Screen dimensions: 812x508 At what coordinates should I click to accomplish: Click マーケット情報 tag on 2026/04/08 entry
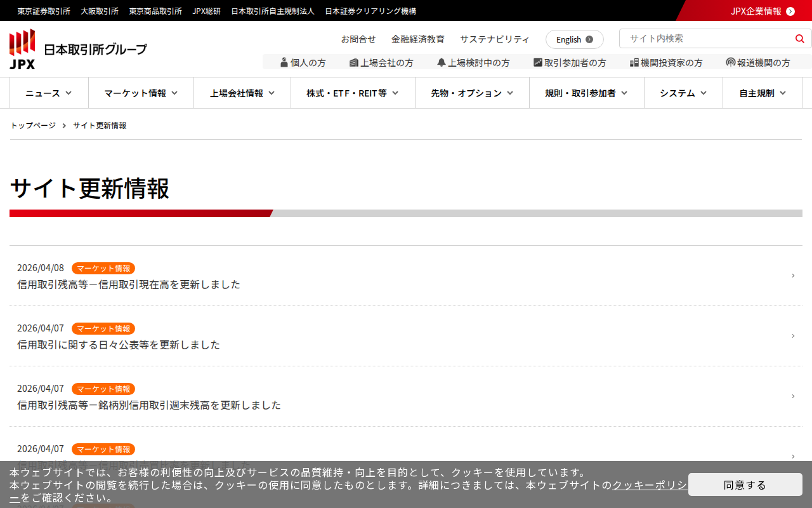click(x=103, y=269)
